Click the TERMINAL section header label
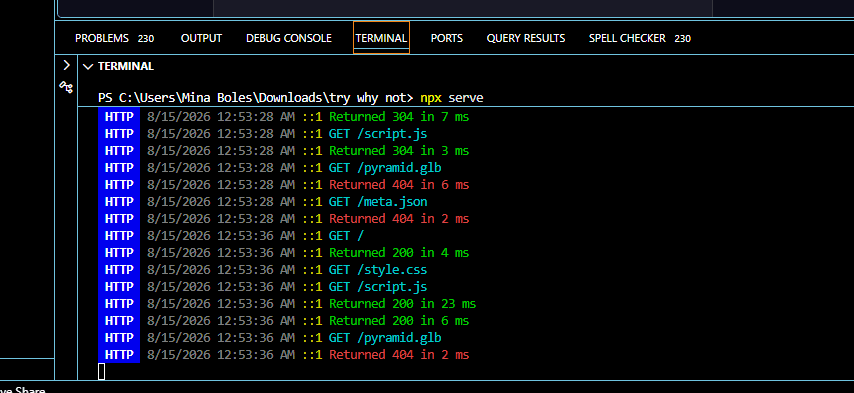 click(126, 66)
